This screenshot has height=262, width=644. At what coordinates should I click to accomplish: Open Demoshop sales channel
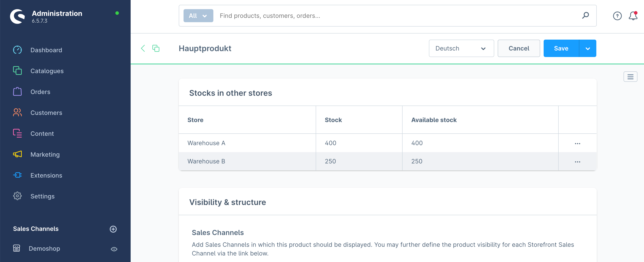tap(44, 249)
